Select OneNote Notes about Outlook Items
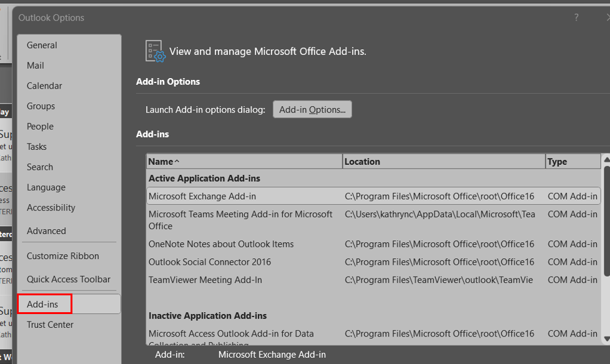The image size is (610, 364). click(373, 244)
